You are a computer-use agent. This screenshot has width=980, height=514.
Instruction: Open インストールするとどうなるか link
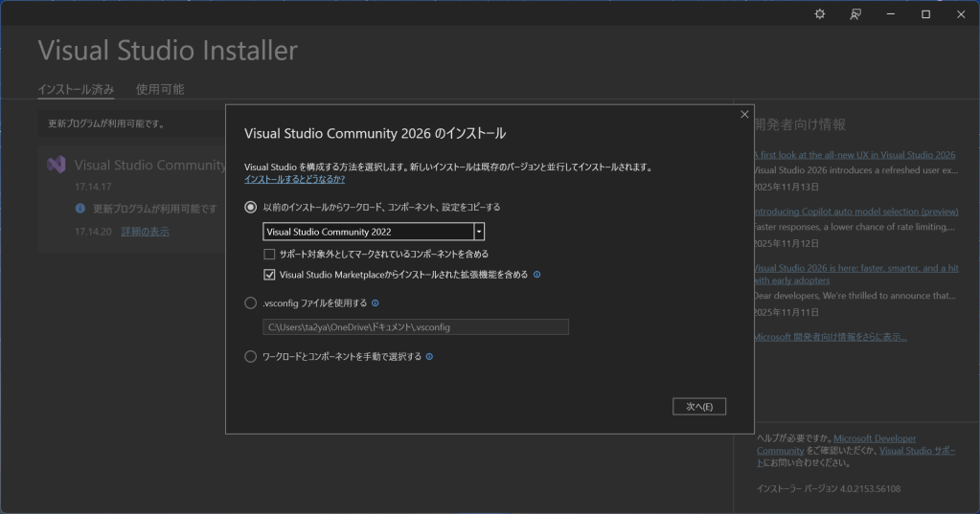[294, 179]
